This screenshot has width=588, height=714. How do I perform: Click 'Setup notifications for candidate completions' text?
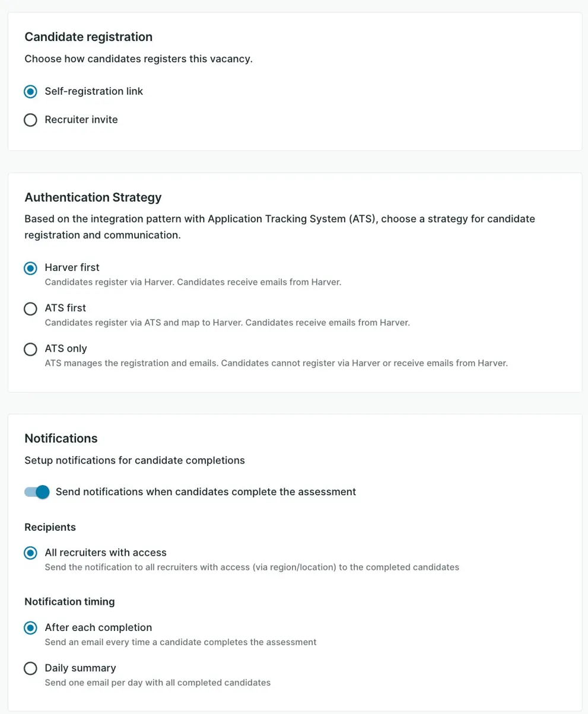point(135,460)
